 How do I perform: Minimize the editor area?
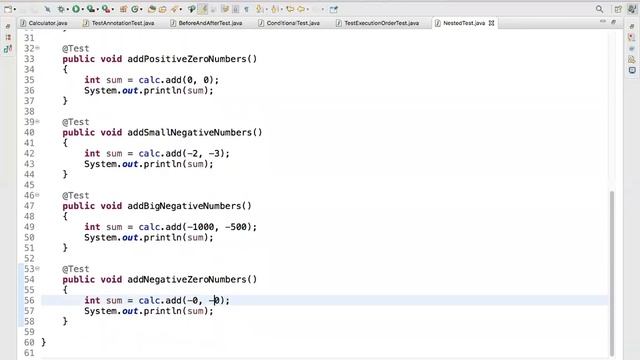tap(603, 22)
